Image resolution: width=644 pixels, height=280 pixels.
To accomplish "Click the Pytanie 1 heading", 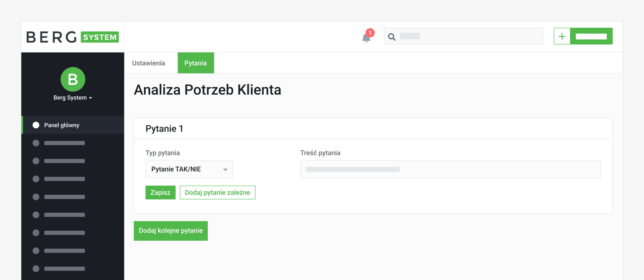I will [164, 129].
